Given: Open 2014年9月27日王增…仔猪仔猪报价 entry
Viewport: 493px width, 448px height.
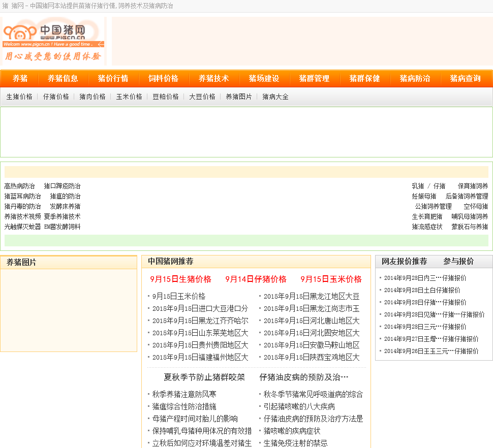Looking at the screenshot, I should [x=431, y=339].
